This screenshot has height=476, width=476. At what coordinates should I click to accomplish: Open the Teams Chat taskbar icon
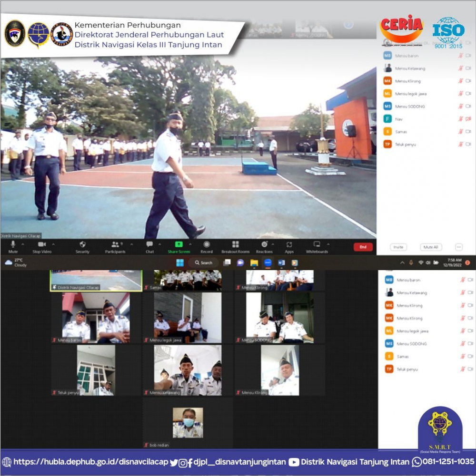pyautogui.click(x=240, y=263)
